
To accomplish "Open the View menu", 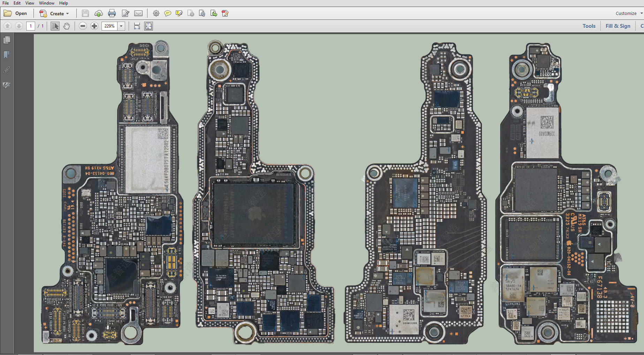I will click(x=30, y=3).
